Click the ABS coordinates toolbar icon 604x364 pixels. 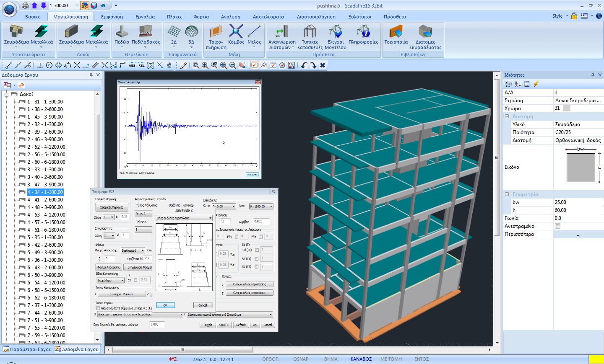(132, 65)
